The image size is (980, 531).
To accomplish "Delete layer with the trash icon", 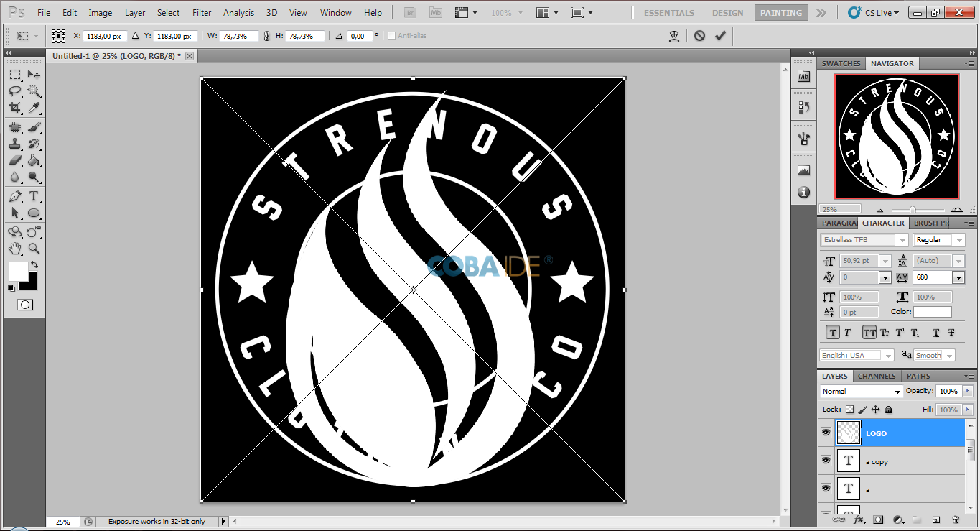I will [x=956, y=519].
